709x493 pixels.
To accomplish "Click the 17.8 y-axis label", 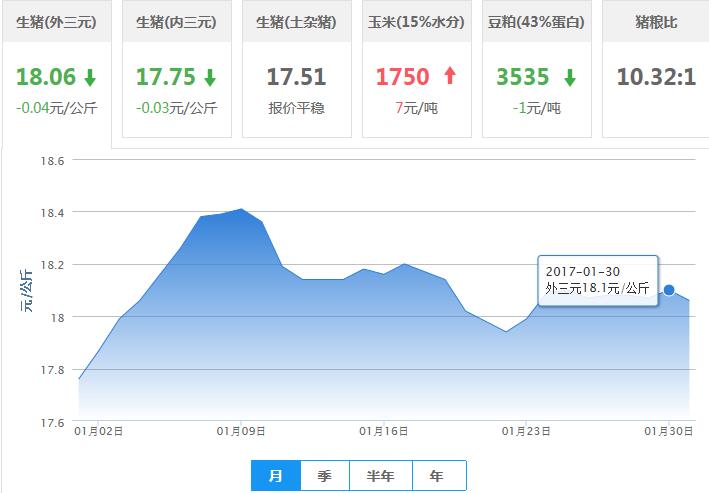I will [x=52, y=370].
